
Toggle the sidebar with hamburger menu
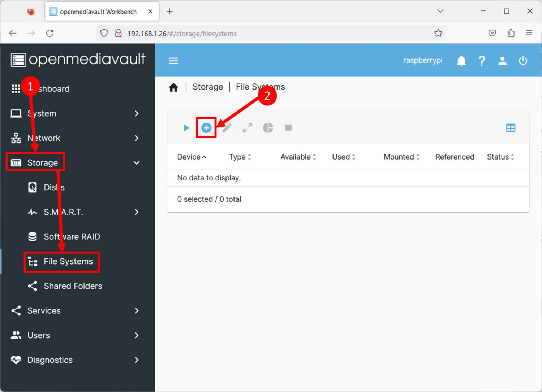[x=173, y=61]
